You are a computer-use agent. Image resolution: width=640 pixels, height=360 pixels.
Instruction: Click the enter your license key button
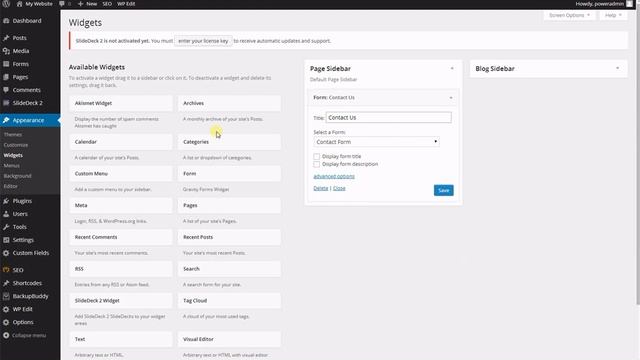coord(203,41)
